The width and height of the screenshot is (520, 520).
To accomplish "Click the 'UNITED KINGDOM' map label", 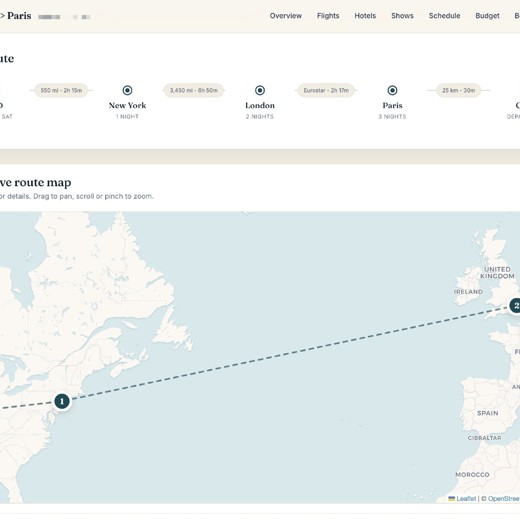I will (497, 273).
